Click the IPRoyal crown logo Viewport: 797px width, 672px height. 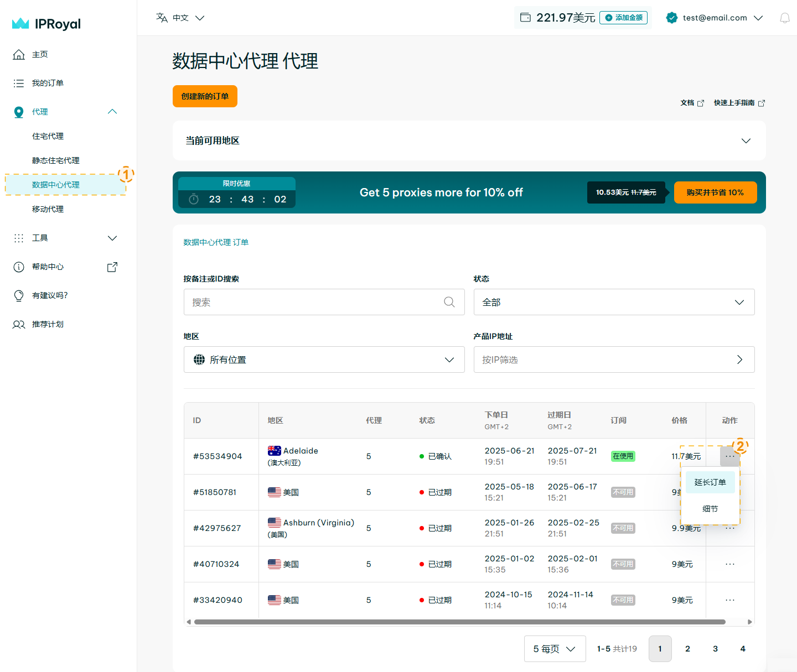pyautogui.click(x=20, y=24)
